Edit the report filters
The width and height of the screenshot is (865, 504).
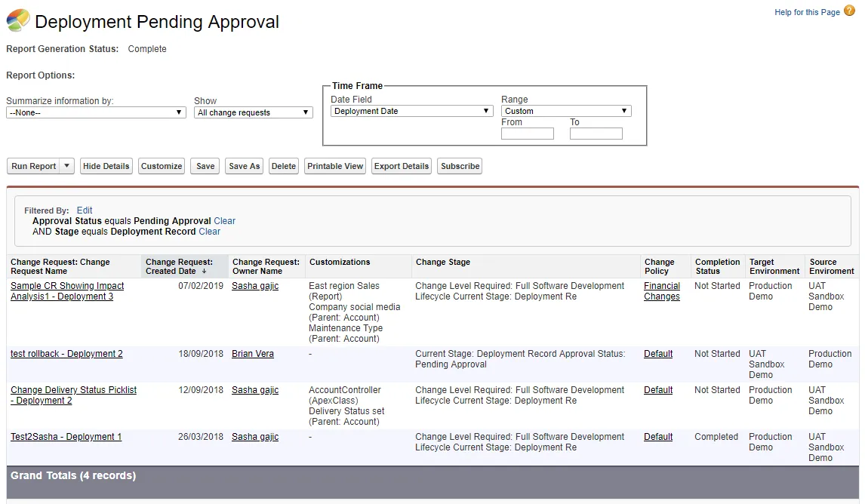[x=85, y=210]
